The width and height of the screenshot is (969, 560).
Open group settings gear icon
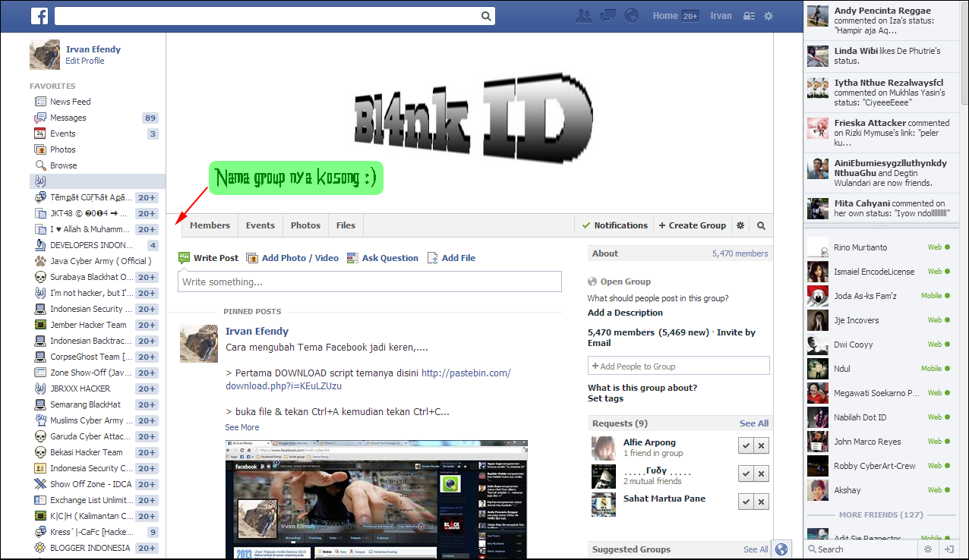[740, 225]
